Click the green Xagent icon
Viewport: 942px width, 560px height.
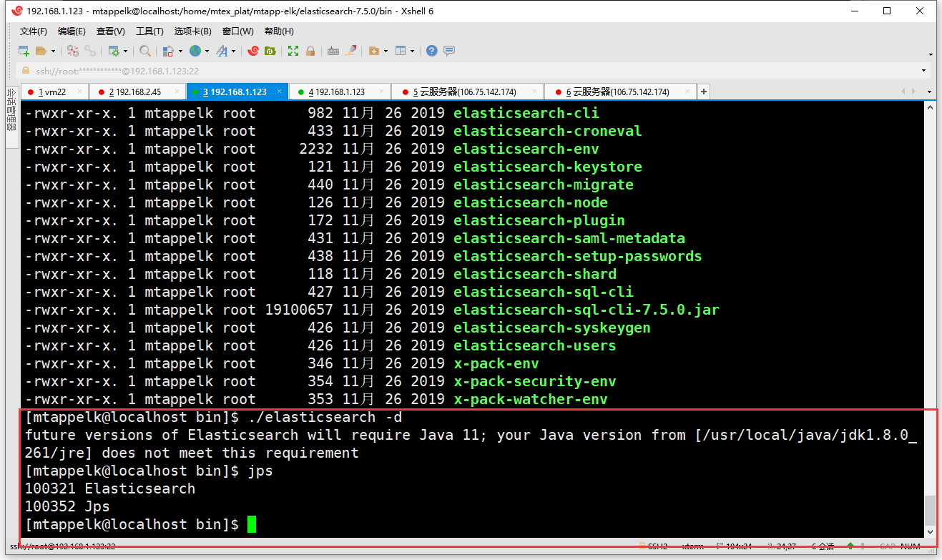[270, 51]
